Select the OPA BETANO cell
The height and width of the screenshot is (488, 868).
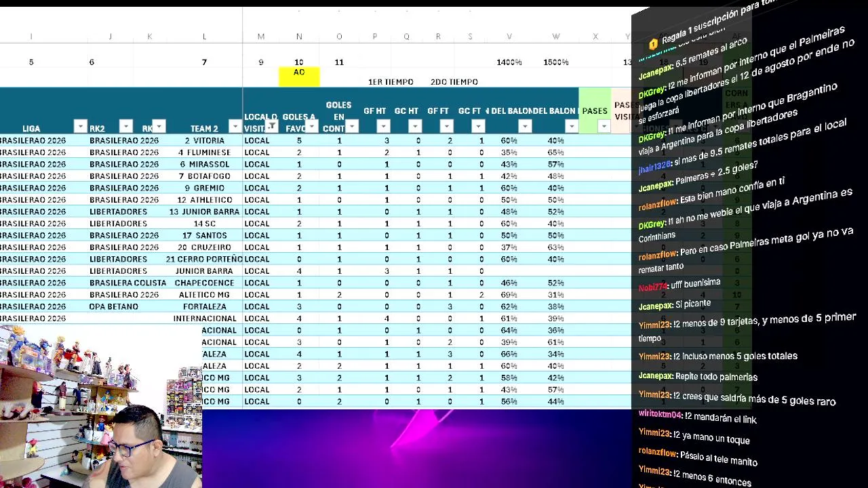click(114, 306)
